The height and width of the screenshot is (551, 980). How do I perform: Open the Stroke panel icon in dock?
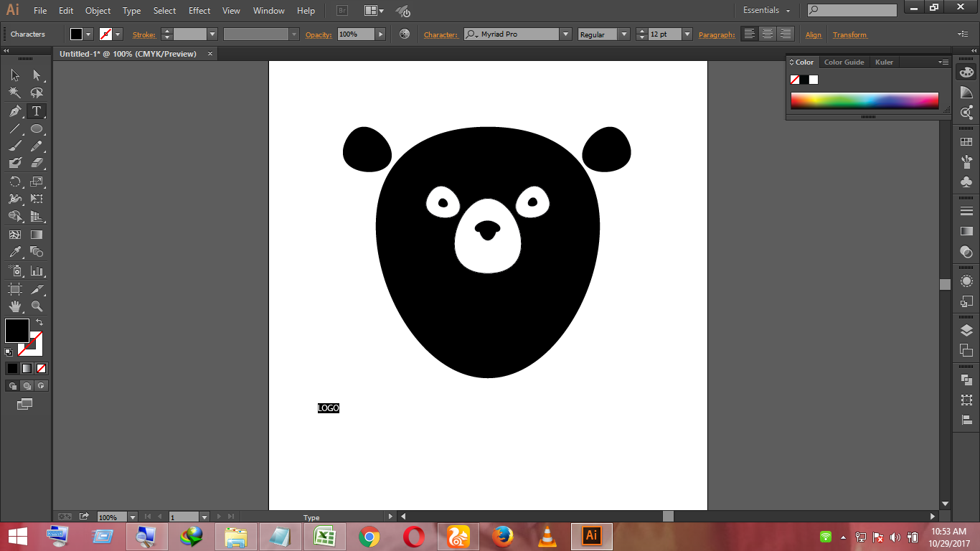tap(966, 211)
